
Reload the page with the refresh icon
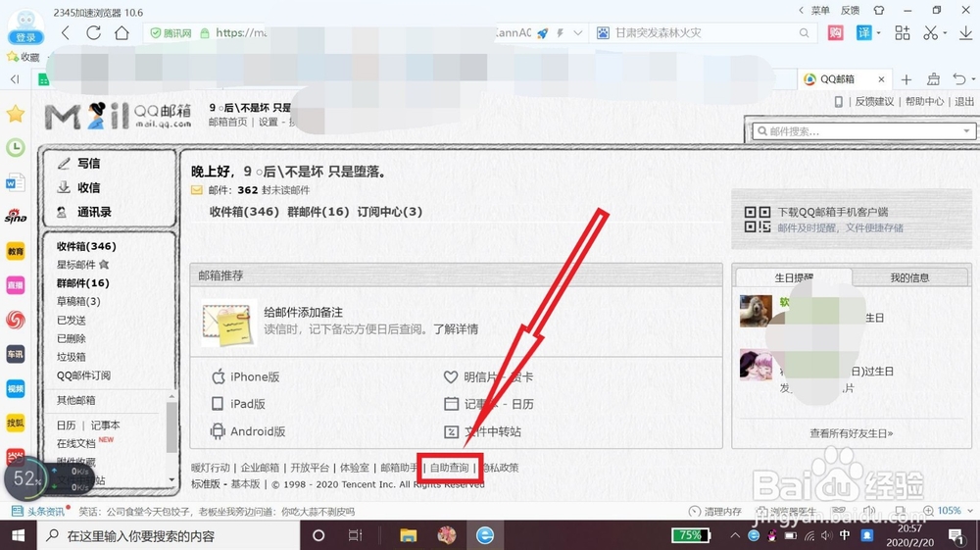pos(94,33)
